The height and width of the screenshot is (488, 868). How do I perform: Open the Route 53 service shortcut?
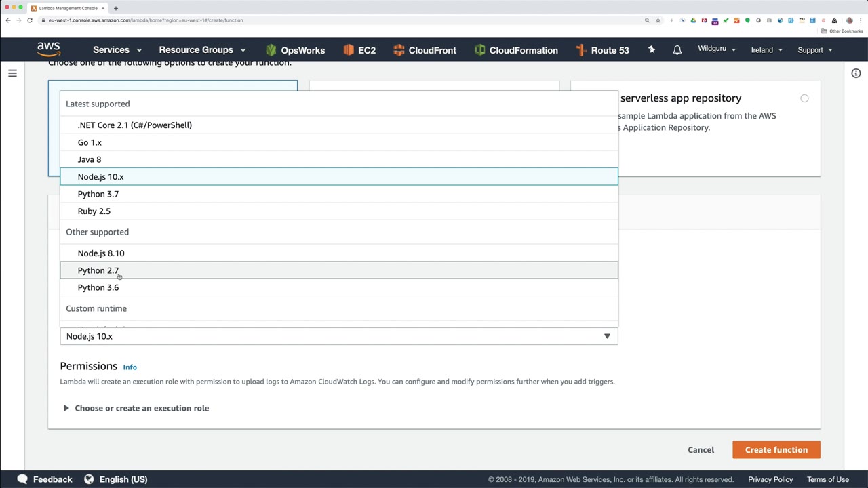point(602,50)
